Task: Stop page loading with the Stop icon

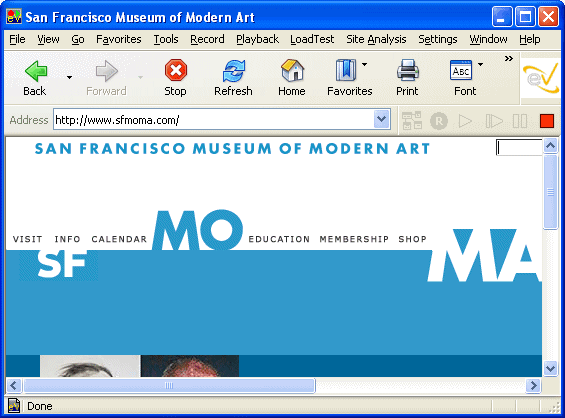Action: click(175, 70)
